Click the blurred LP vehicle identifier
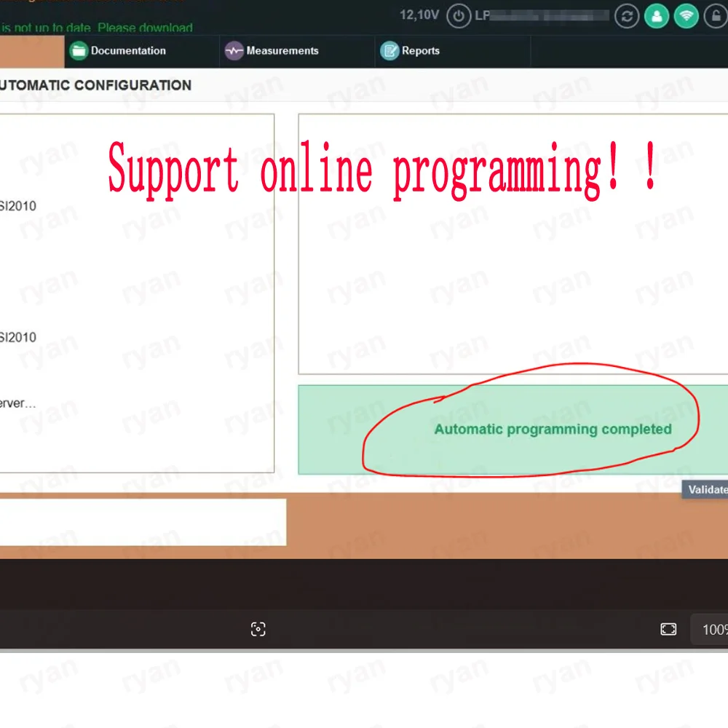The height and width of the screenshot is (728, 728). pyautogui.click(x=542, y=16)
